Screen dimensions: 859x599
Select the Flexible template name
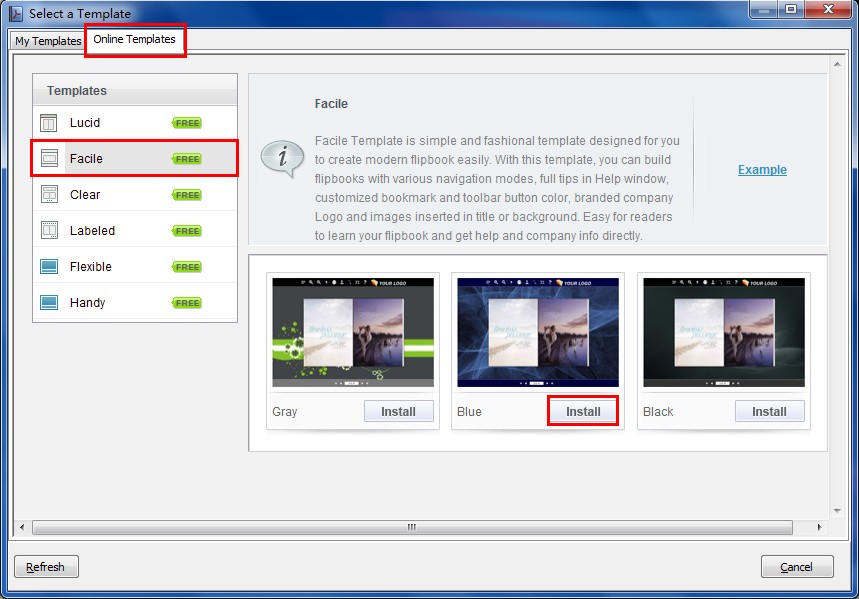point(90,267)
